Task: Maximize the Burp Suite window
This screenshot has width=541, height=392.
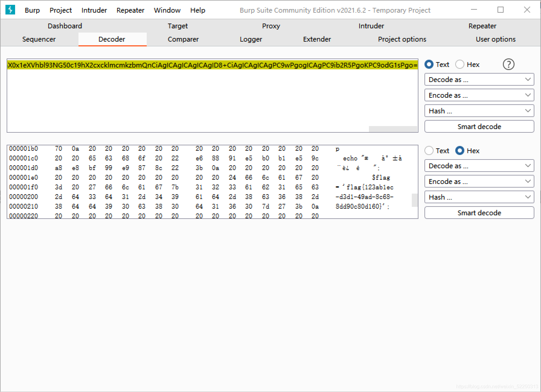Action: tap(501, 10)
